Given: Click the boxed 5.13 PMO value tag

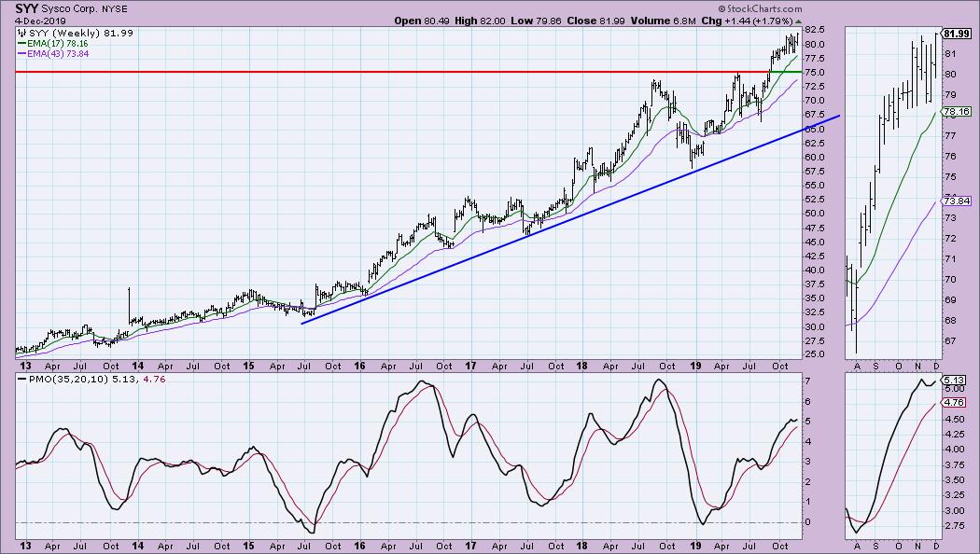Looking at the screenshot, I should 955,380.
